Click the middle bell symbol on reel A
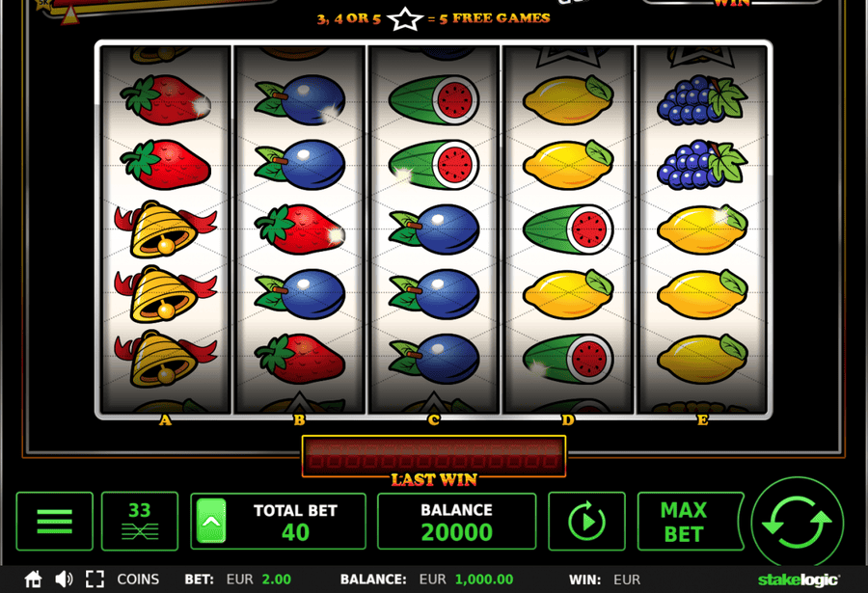Image resolution: width=868 pixels, height=593 pixels. 165,294
